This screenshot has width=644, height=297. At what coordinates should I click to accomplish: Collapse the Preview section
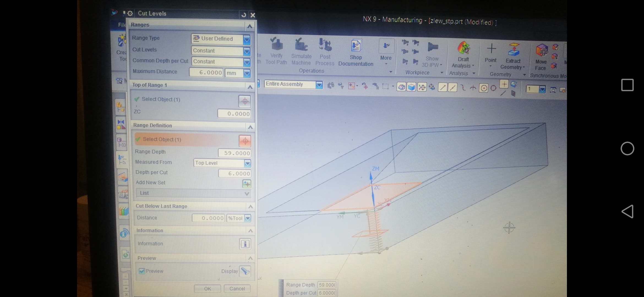(x=250, y=258)
